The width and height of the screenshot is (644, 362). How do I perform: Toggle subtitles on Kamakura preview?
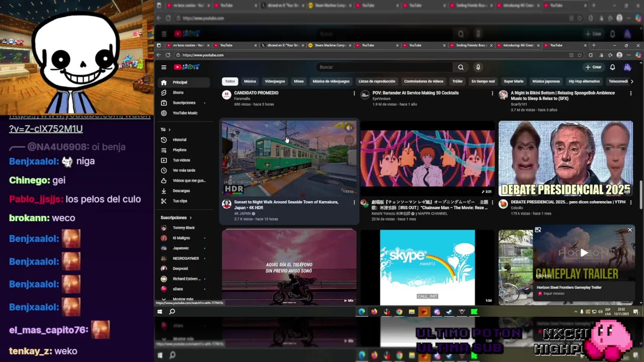click(349, 140)
